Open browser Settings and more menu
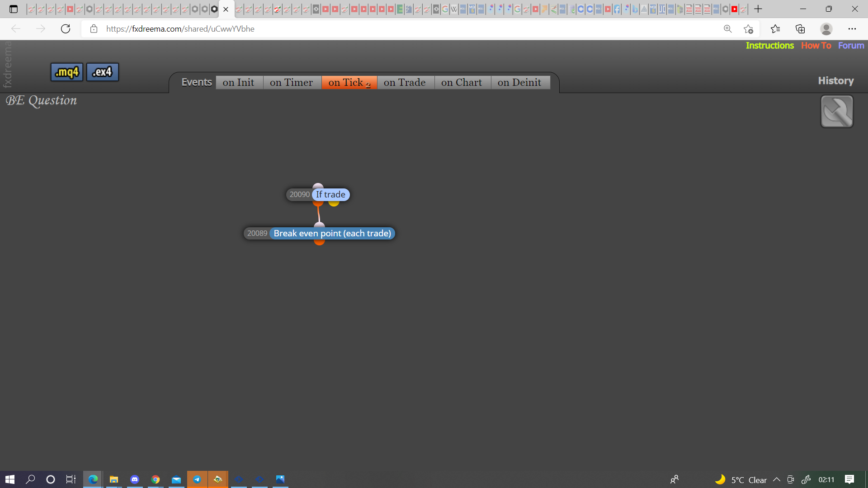Screen dimensions: 868x488 pos(852,29)
